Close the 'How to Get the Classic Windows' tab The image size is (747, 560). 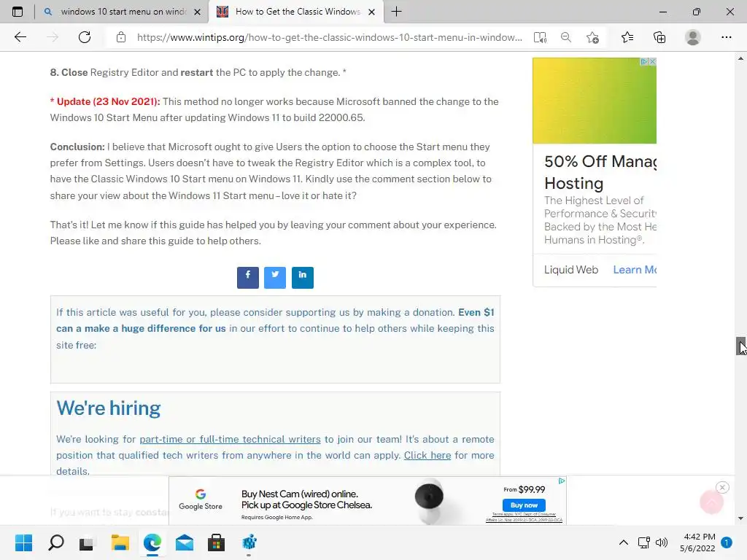(372, 12)
